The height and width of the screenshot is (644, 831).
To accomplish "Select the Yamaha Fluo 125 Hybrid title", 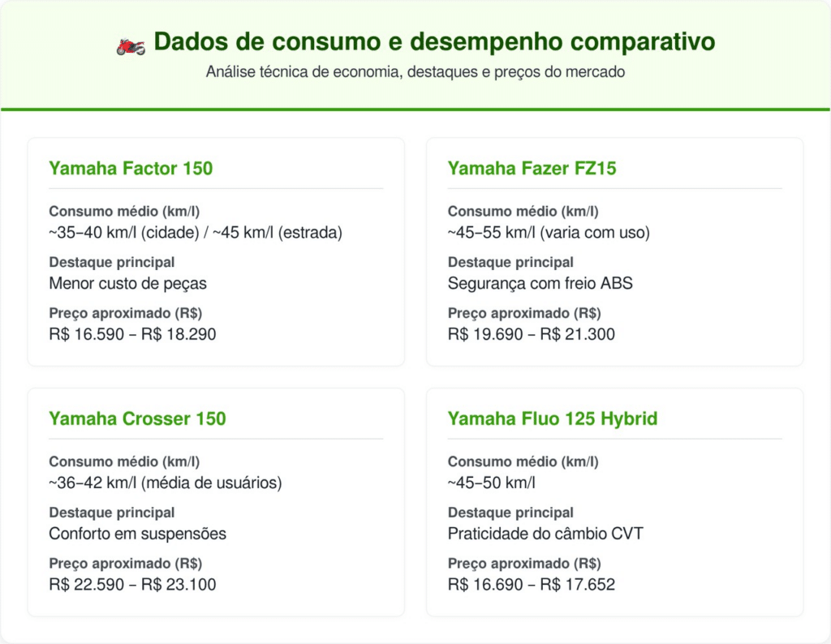I will click(x=552, y=419).
